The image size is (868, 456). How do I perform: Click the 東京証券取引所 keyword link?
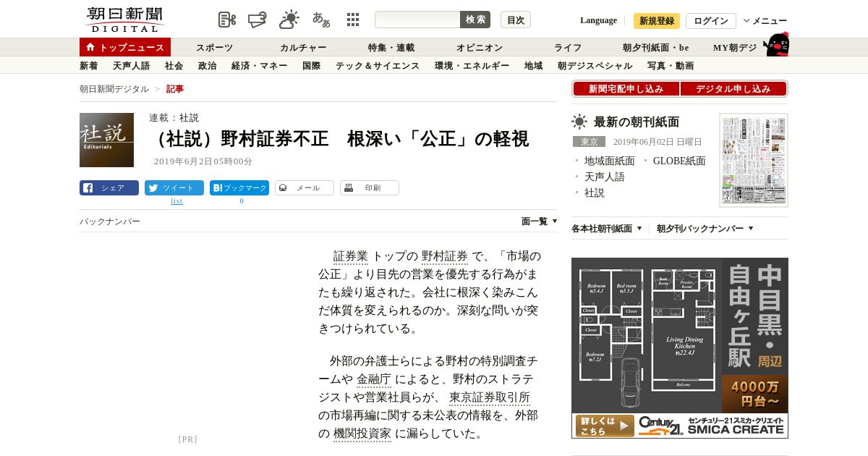tap(490, 397)
